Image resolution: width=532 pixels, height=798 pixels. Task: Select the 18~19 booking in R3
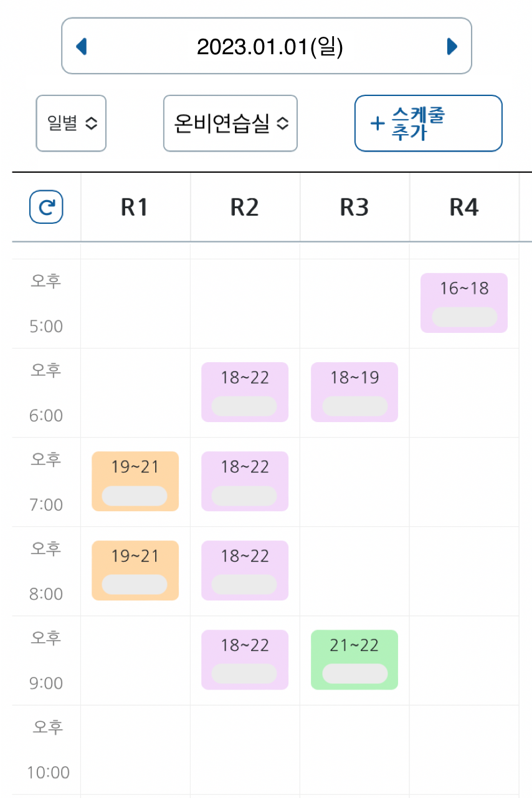(354, 392)
